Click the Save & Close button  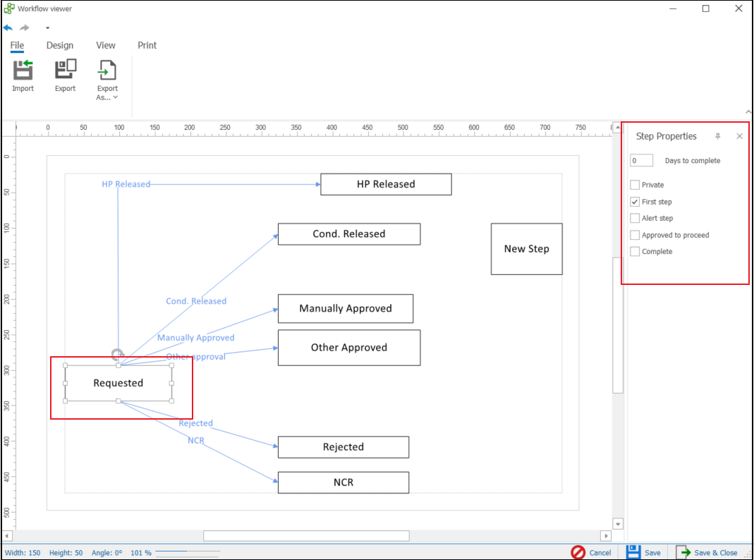click(x=707, y=552)
